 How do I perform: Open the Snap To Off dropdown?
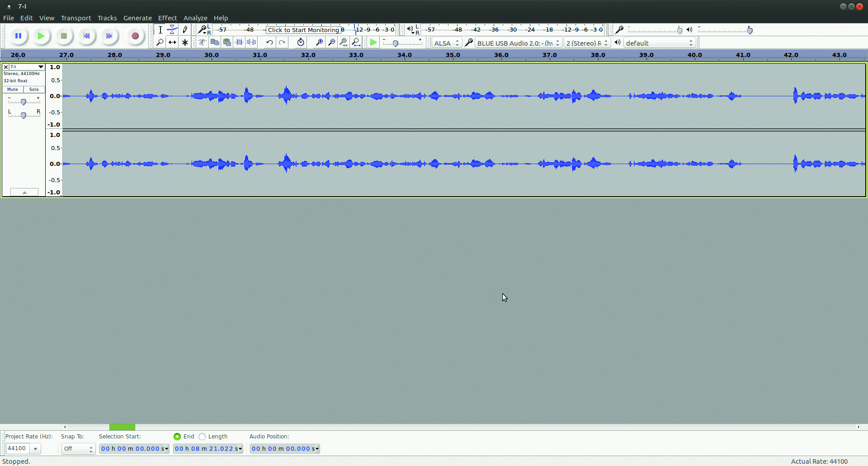pos(78,449)
